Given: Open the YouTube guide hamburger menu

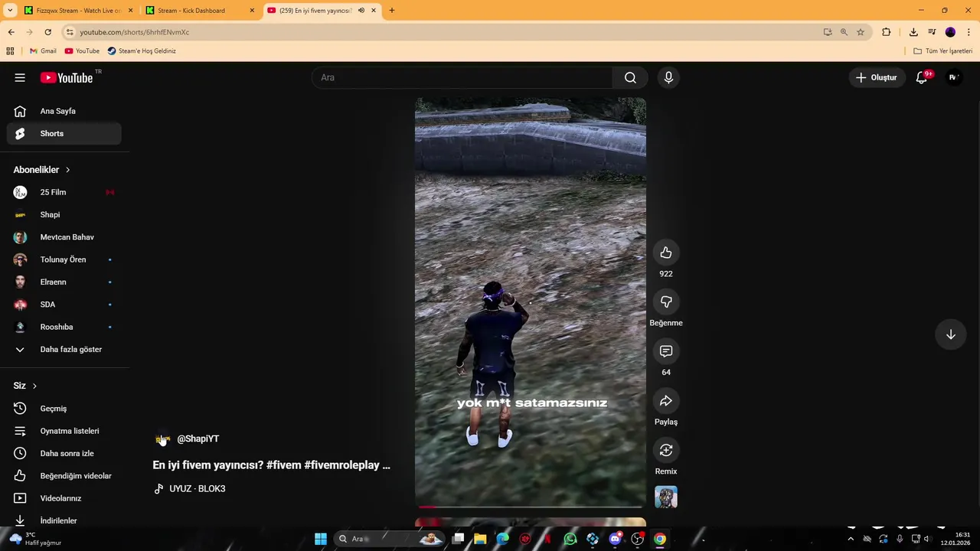Looking at the screenshot, I should click(x=20, y=77).
